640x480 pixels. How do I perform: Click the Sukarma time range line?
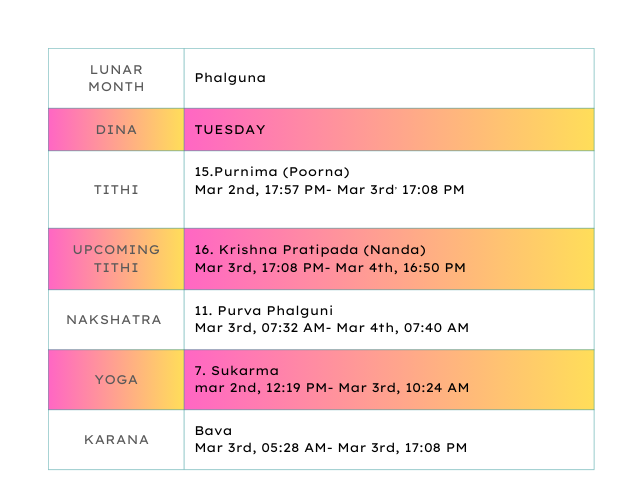click(330, 388)
